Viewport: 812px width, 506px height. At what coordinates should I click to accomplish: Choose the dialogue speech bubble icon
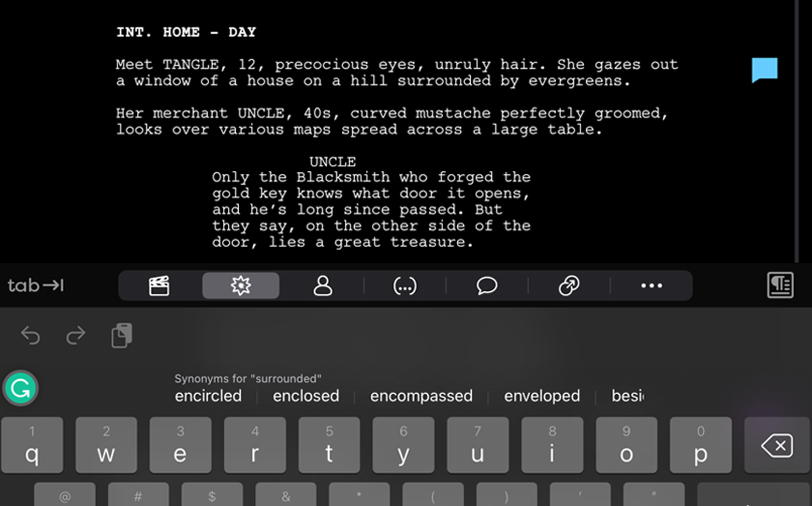pos(487,286)
